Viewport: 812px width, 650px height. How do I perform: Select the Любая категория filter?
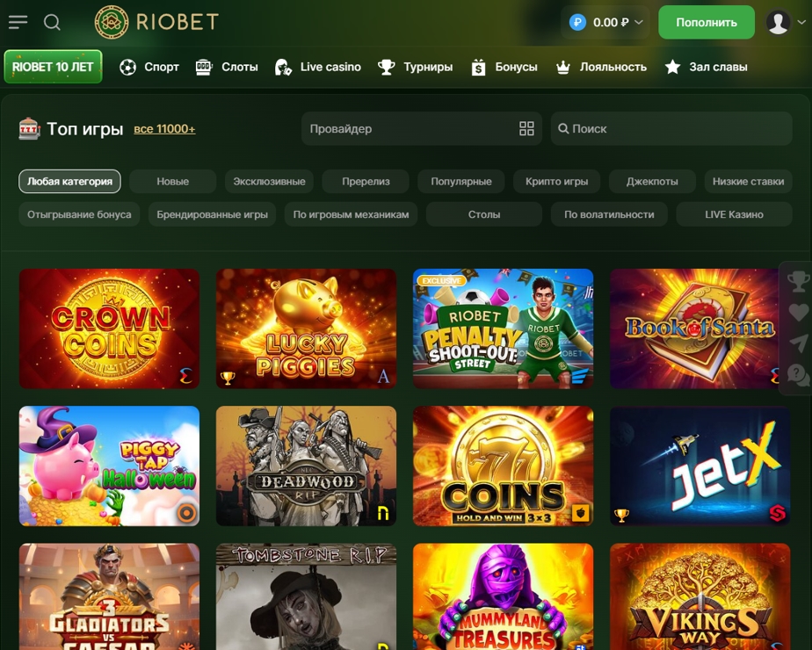[70, 182]
